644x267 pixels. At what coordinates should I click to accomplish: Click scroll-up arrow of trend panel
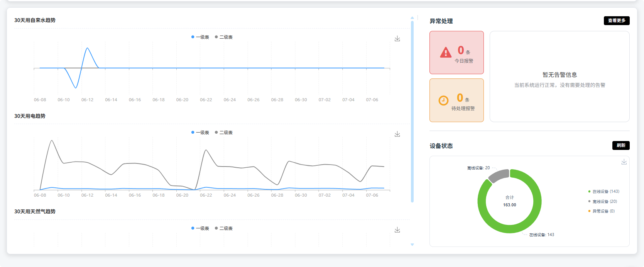[412, 18]
